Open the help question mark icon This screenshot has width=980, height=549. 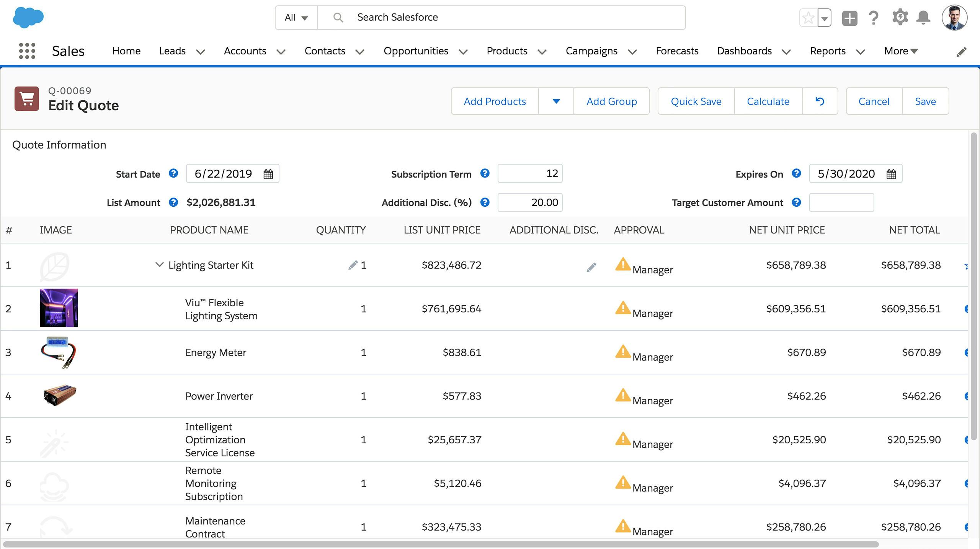(x=874, y=18)
